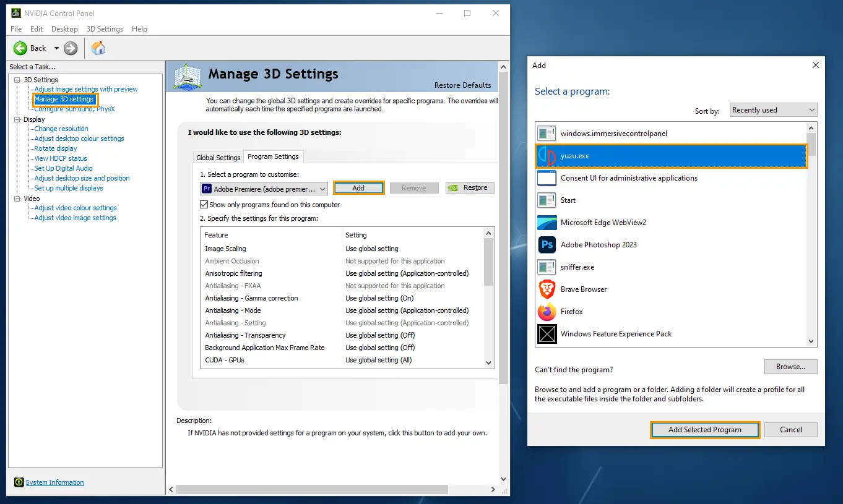This screenshot has height=504, width=843.
Task: Click the Forward arrow icon in toolbar
Action: pyautogui.click(x=71, y=48)
